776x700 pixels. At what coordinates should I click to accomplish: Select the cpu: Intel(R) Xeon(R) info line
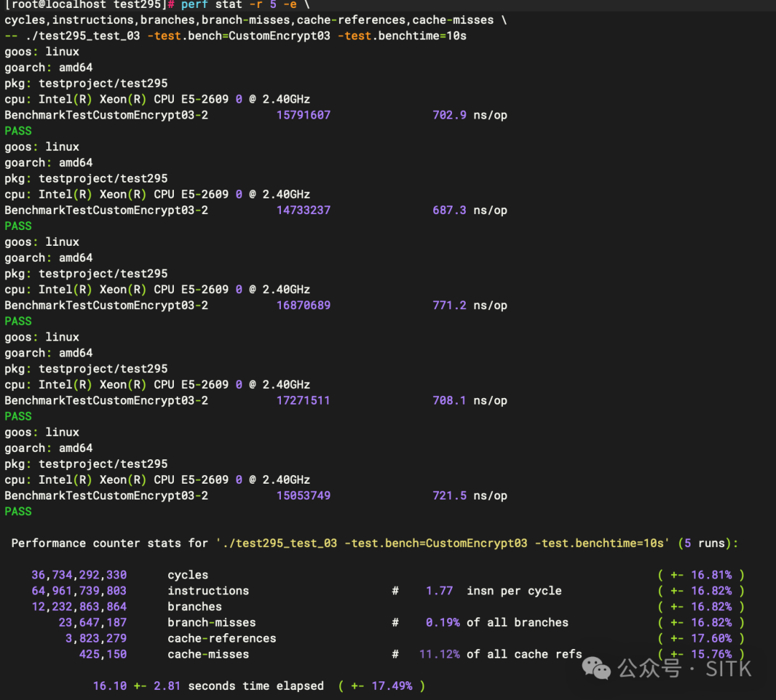coord(157,98)
